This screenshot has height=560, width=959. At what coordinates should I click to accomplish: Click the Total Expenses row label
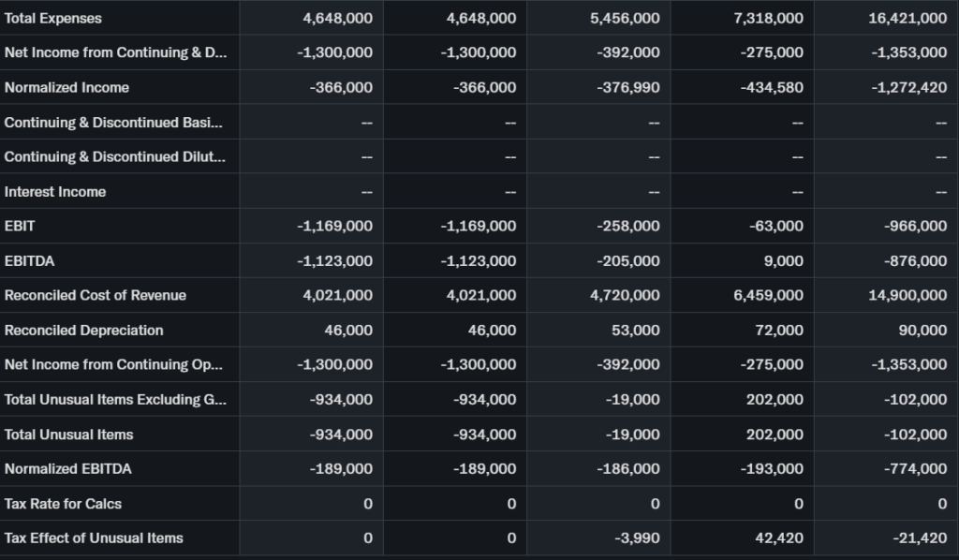pyautogui.click(x=53, y=19)
